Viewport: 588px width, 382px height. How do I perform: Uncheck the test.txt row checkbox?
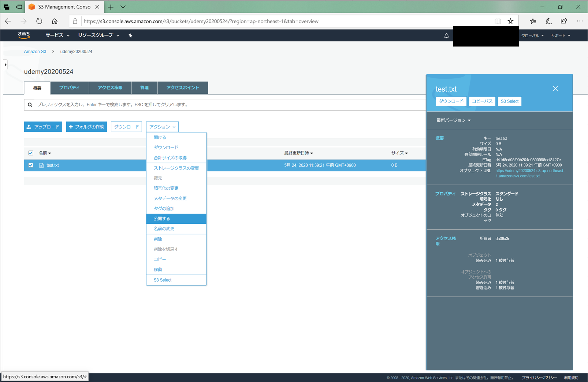[x=31, y=165]
